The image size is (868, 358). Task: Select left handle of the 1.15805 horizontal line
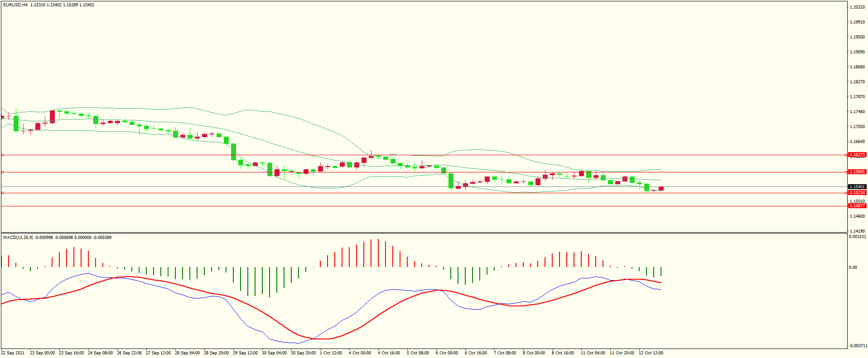[2, 172]
